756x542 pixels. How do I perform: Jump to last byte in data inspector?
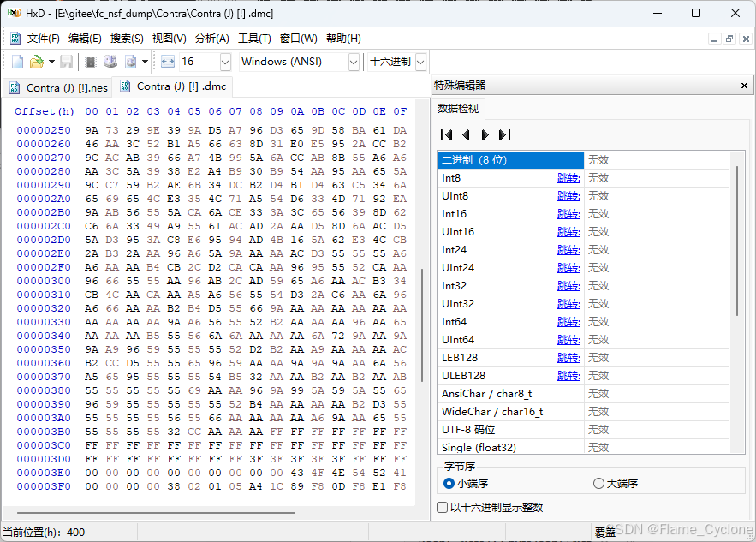coord(504,135)
